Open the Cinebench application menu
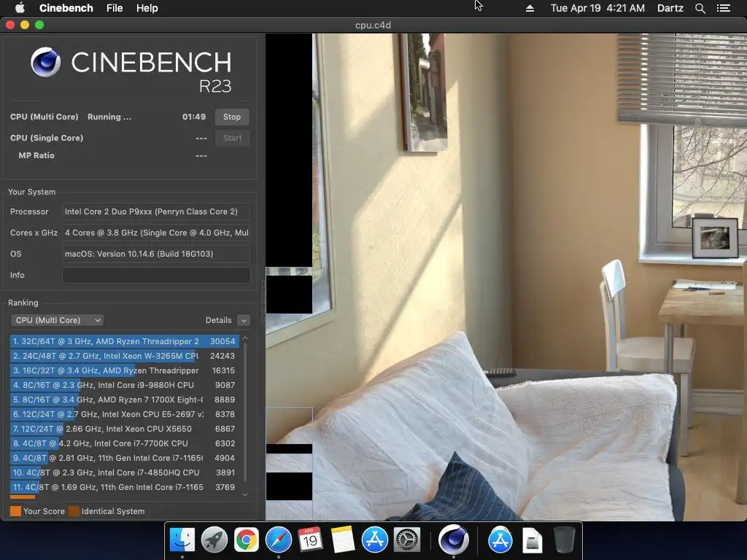 pyautogui.click(x=66, y=8)
